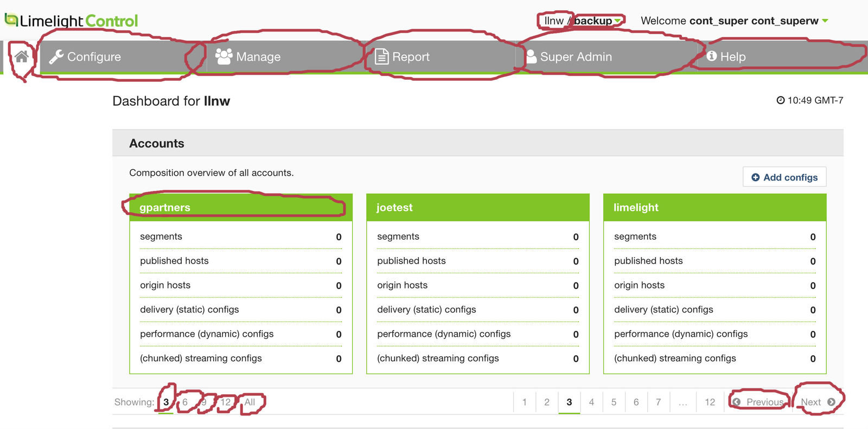This screenshot has height=429, width=868.
Task: Click the plus icon on Add configs
Action: (x=755, y=177)
